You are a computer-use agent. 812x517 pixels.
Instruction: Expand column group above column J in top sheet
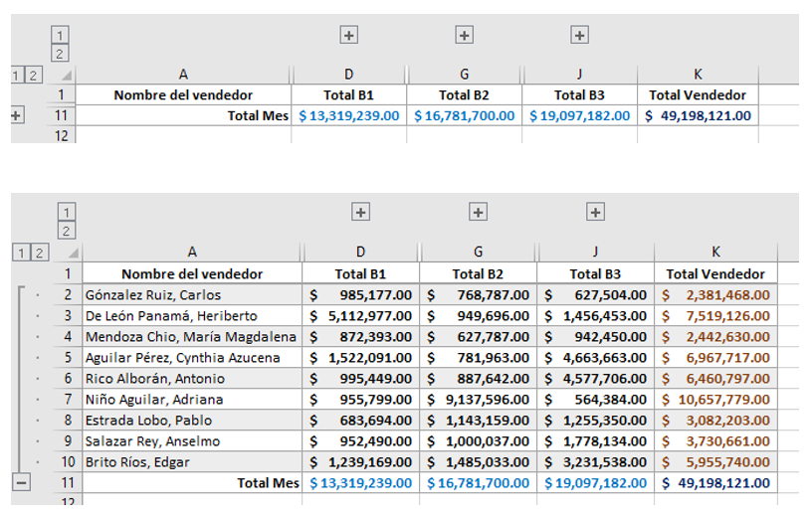click(579, 35)
